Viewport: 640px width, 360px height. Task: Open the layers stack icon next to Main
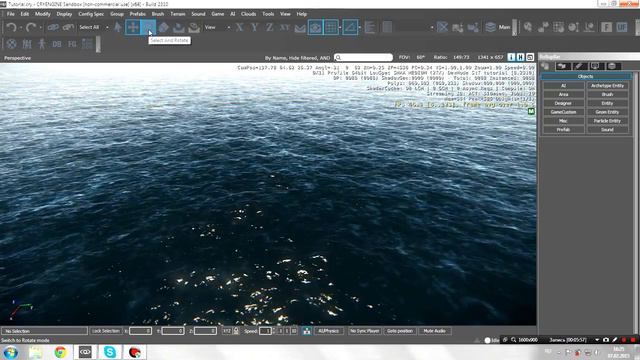pyautogui.click(x=490, y=27)
